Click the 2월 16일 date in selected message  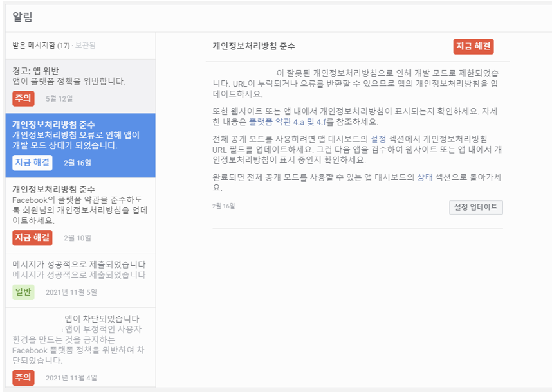tap(77, 163)
